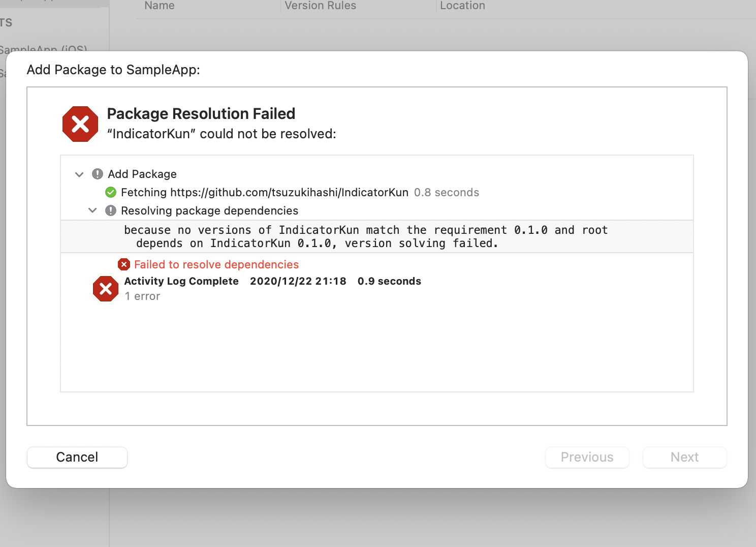
Task: Select the Add Package log row
Action: (x=142, y=174)
